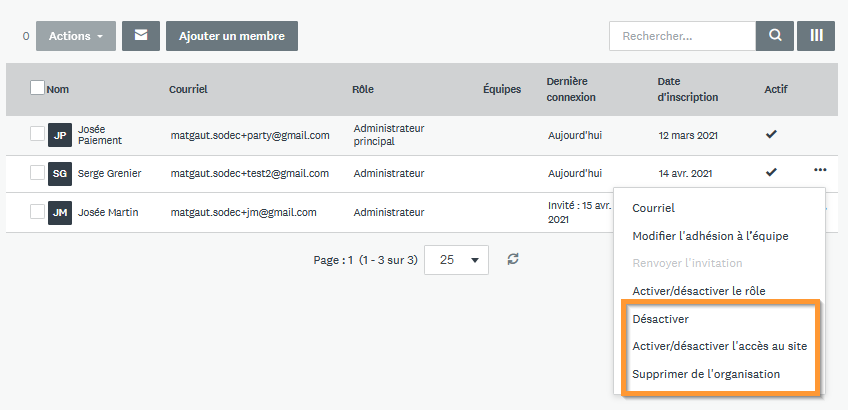The width and height of the screenshot is (848, 410).
Task: Click Ajouter un membre button
Action: point(231,36)
